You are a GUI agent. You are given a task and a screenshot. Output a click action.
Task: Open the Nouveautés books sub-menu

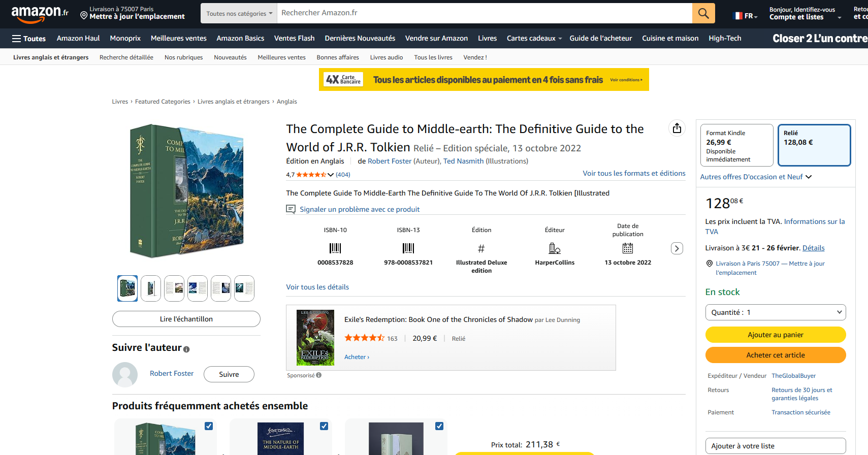tap(230, 57)
